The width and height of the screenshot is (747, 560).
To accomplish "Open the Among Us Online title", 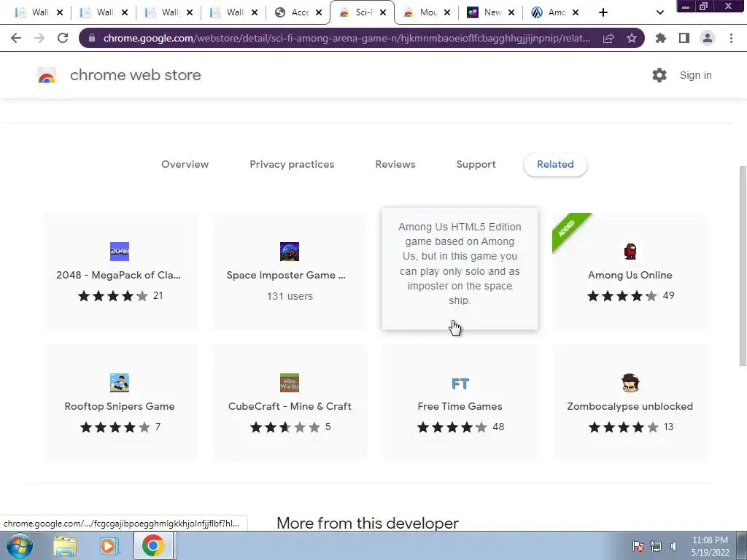I will click(x=630, y=275).
